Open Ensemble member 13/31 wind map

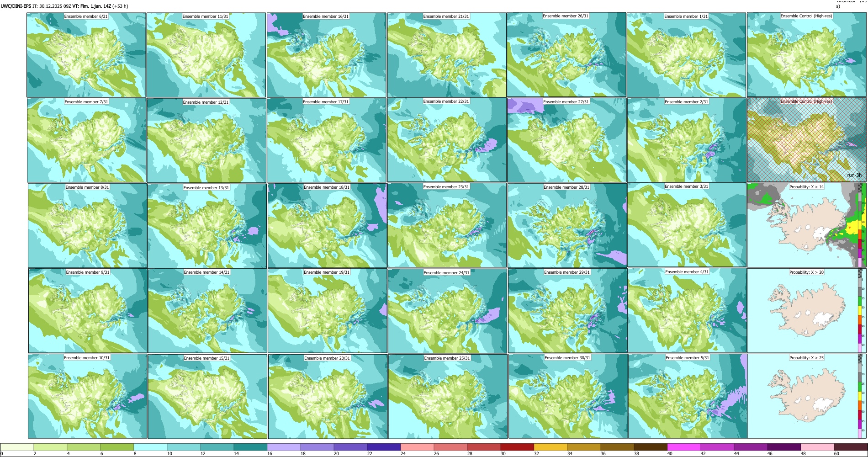[207, 226]
